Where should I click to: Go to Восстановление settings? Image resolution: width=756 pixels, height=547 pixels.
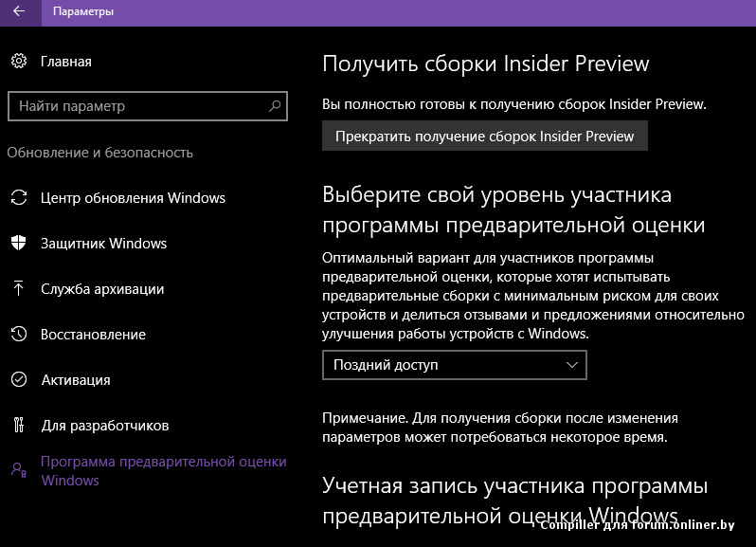93,335
